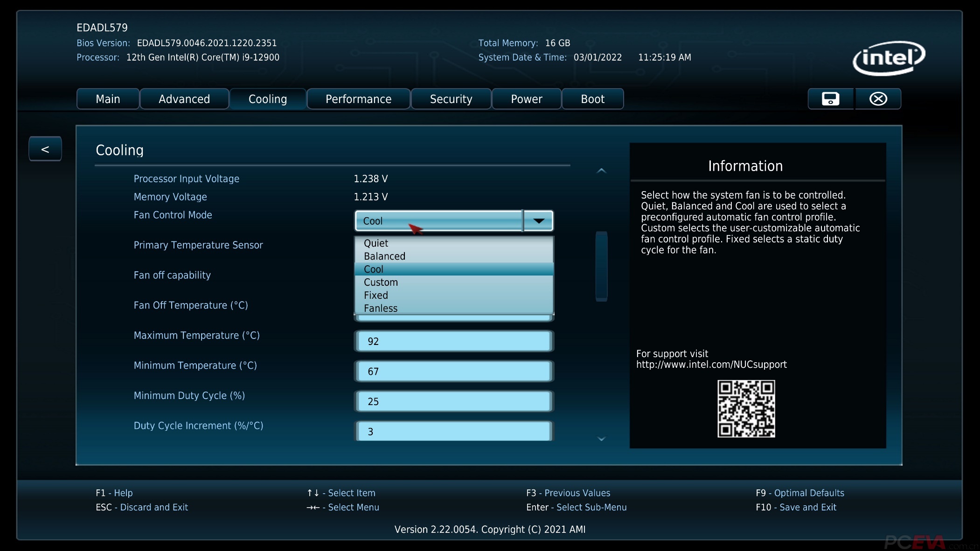Viewport: 980px width, 551px height.
Task: Pick Fixed in the fan mode list
Action: point(376,296)
